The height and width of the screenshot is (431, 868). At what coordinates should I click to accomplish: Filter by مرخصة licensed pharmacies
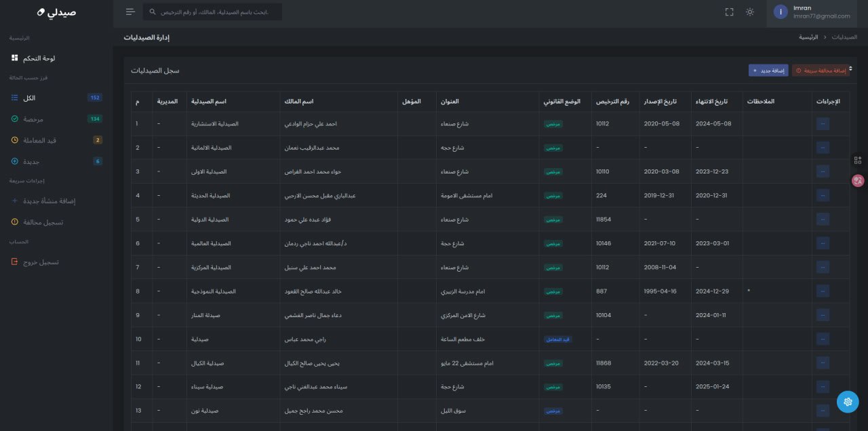click(x=56, y=119)
